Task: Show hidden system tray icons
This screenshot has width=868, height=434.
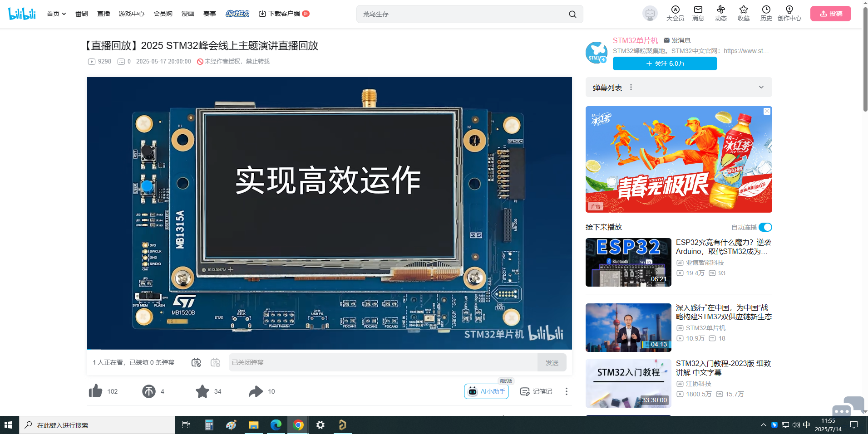Action: pos(763,425)
